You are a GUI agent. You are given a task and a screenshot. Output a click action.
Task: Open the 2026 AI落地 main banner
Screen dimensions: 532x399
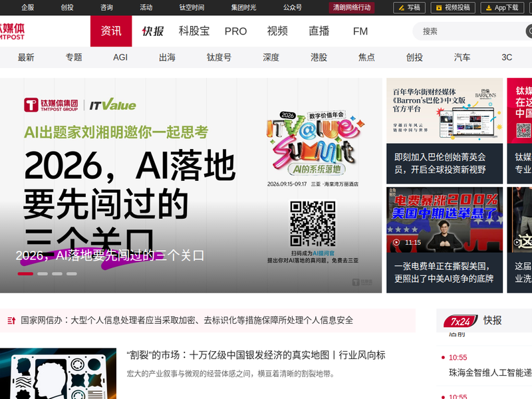(191, 186)
